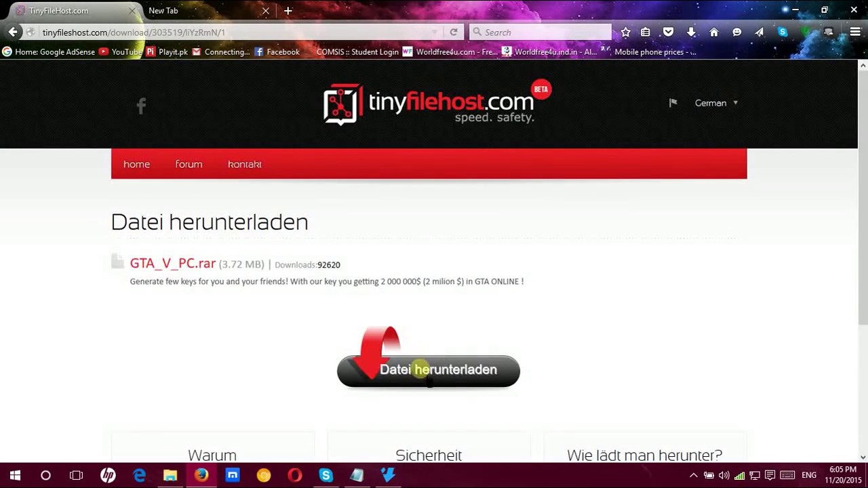Screen dimensions: 868x488
Task: Open site's Facebook icon in header
Action: pos(141,105)
